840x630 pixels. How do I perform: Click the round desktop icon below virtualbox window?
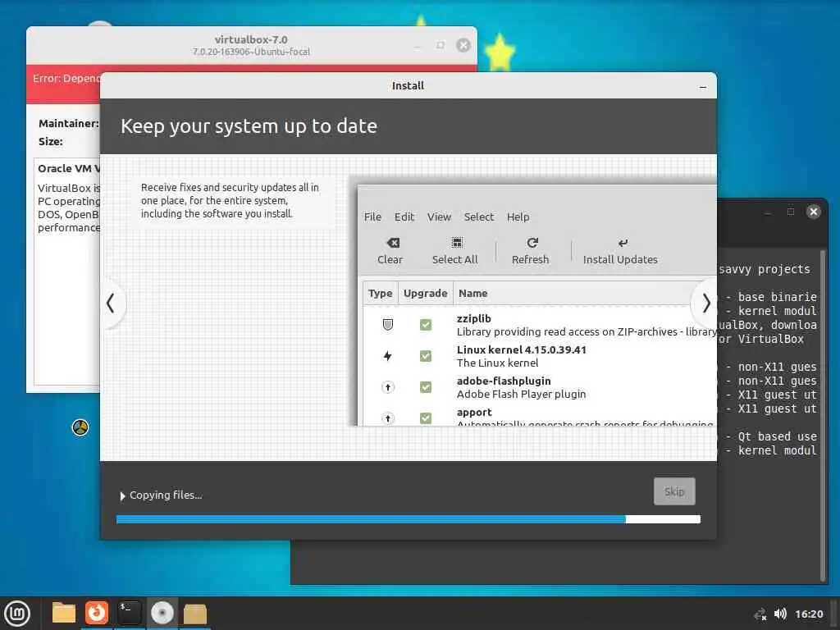point(80,427)
